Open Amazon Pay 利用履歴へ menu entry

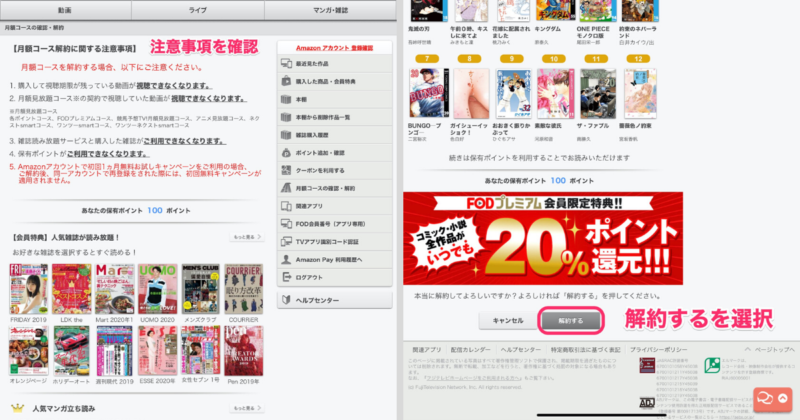pyautogui.click(x=335, y=260)
